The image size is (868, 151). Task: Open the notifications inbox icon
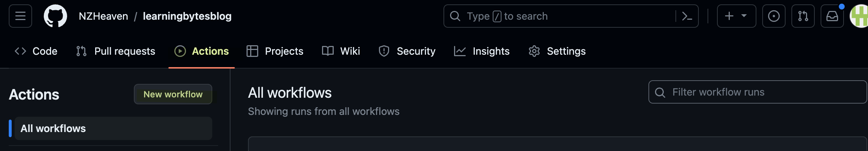pos(832,16)
